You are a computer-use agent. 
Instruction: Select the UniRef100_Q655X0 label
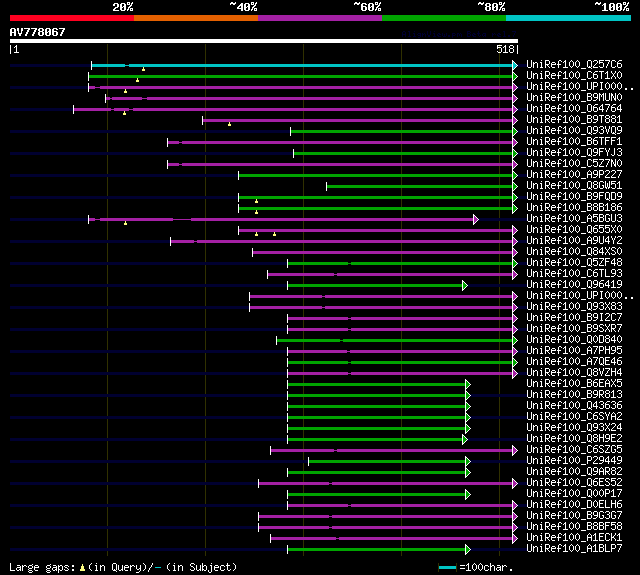(x=574, y=230)
